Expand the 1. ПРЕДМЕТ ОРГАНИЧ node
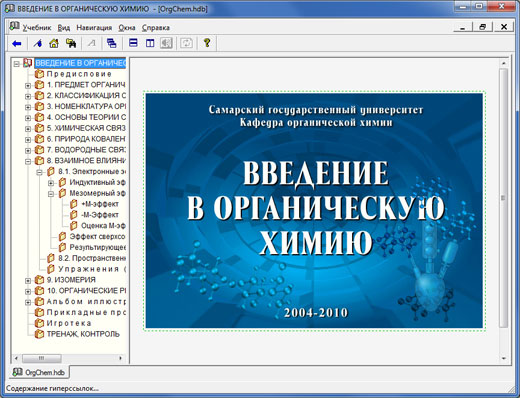Viewport: 520px width, 398px height. tap(28, 85)
